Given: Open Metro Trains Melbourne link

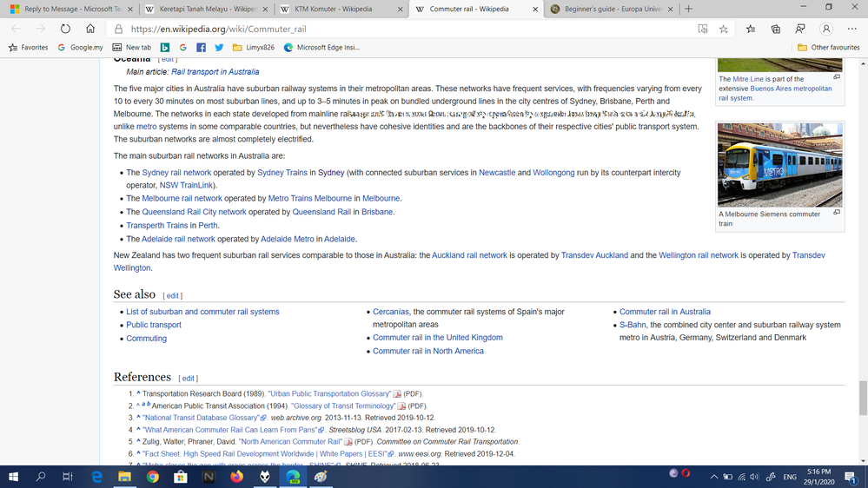Looking at the screenshot, I should click(x=310, y=198).
